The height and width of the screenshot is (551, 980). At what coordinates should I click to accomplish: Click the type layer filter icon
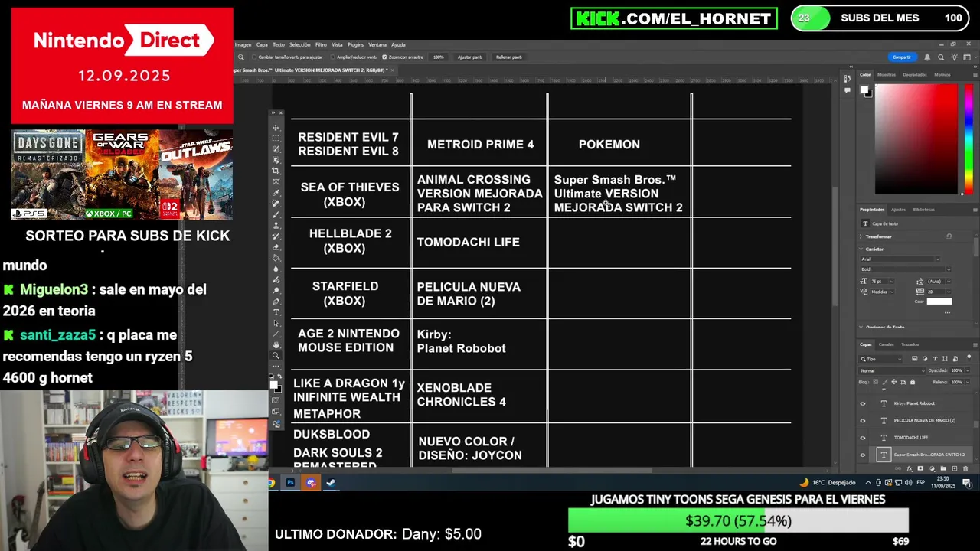coord(935,359)
